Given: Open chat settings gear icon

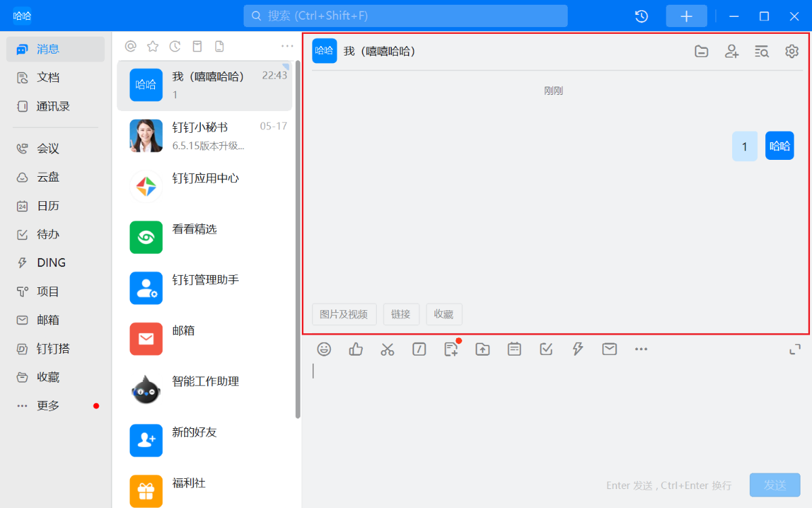Looking at the screenshot, I should click(792, 51).
